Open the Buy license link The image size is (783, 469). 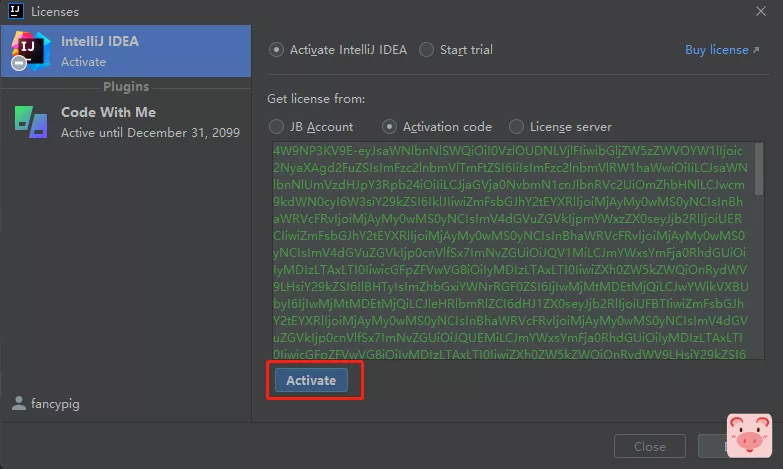coord(717,50)
